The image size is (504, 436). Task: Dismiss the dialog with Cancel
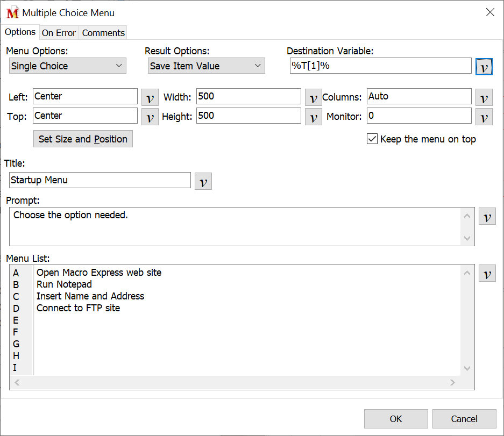pos(464,419)
